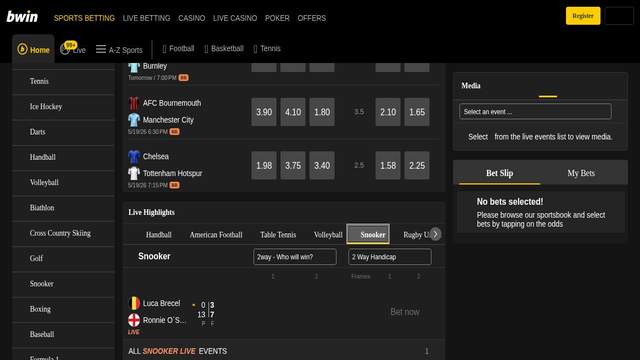Image resolution: width=640 pixels, height=360 pixels.
Task: Open the Poker section
Action: click(277, 18)
